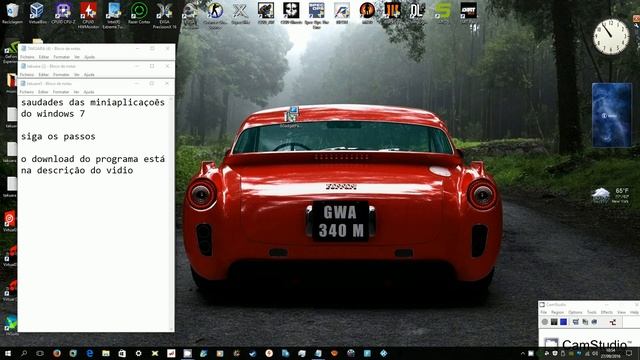Open the GeForce Experience desktop shortcut
Image resolution: width=640 pixels, height=360 pixels.
point(10,52)
